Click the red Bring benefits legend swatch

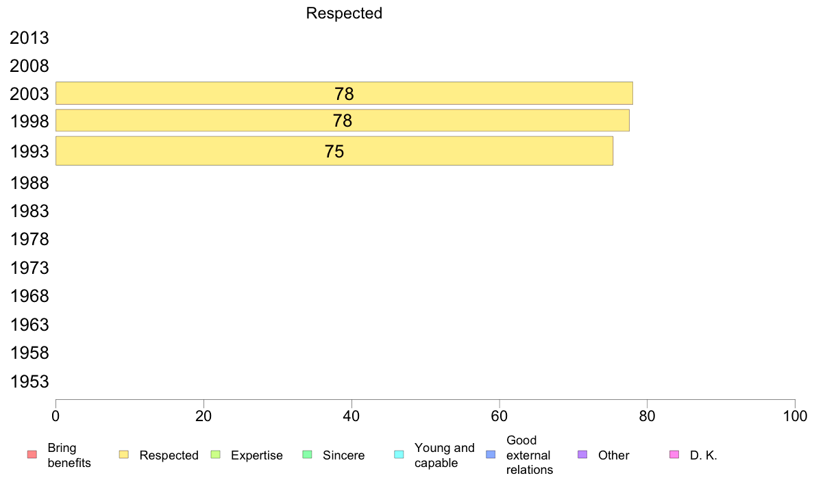[x=32, y=455]
